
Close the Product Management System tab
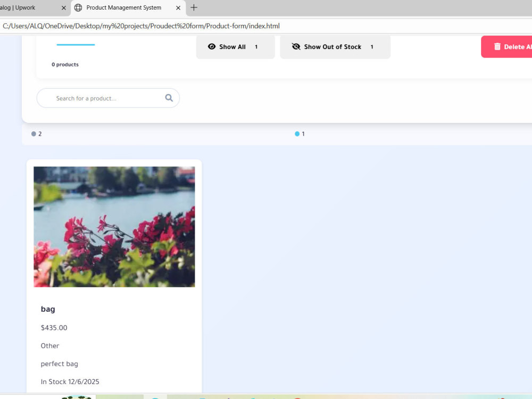(x=178, y=8)
